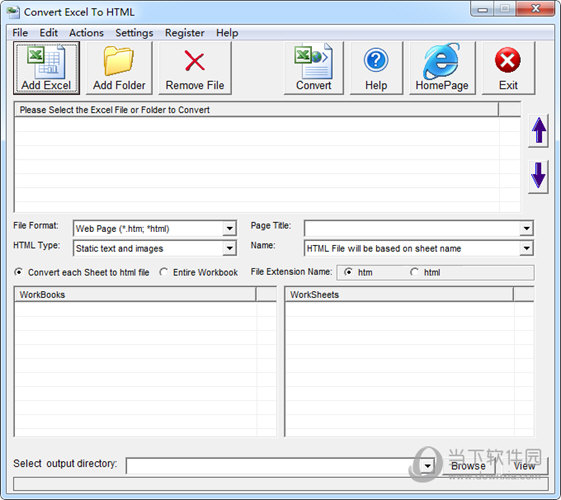Click the red Exit icon
Screen dimensions: 561x500
point(508,60)
